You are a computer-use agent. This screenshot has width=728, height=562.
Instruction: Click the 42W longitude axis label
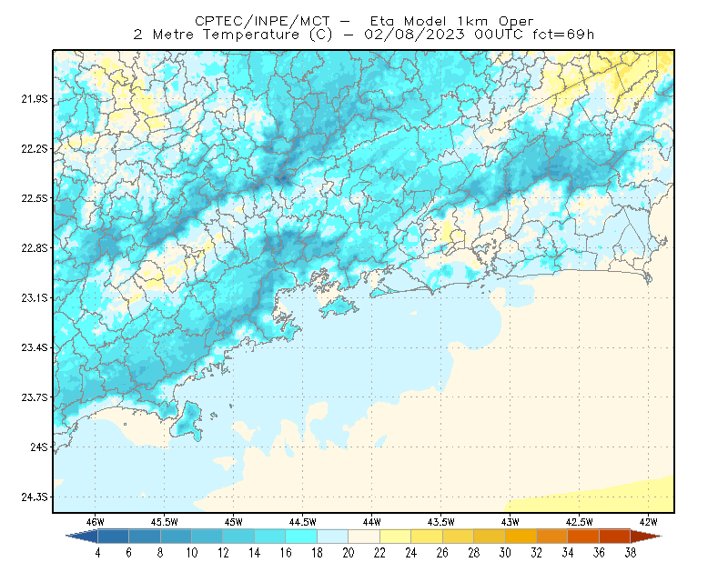[648, 522]
